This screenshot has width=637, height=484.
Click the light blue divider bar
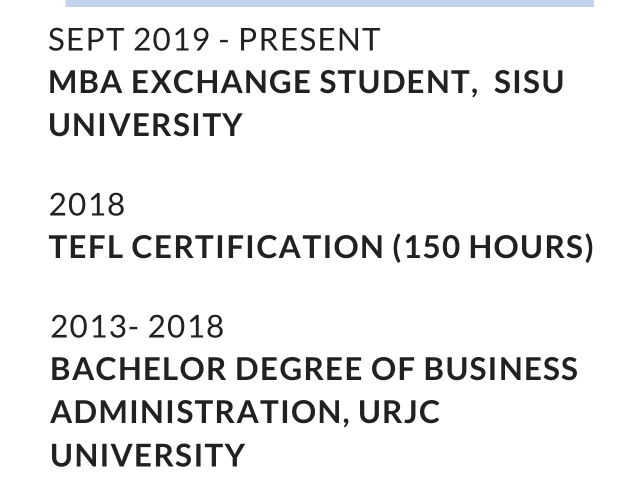tap(329, 3)
